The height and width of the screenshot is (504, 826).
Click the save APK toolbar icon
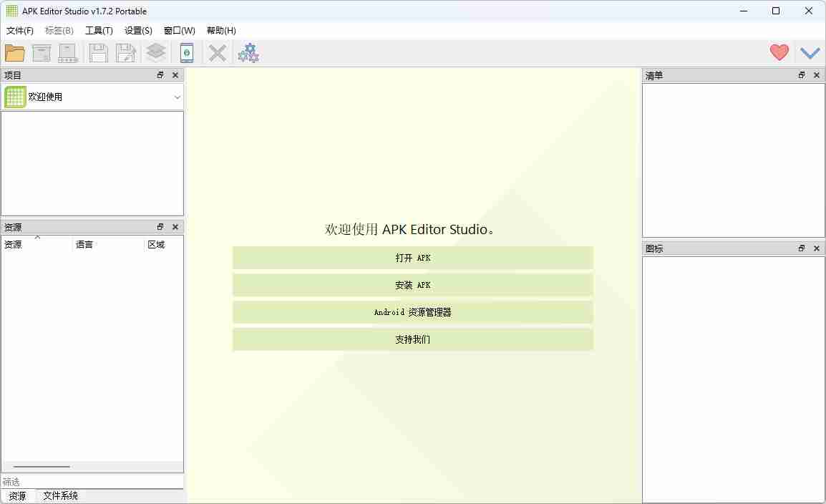click(x=98, y=52)
